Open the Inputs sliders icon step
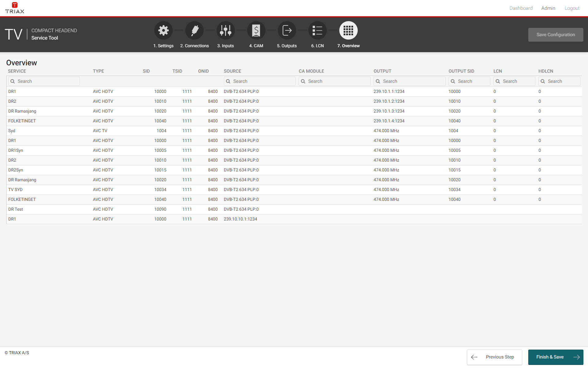 [x=226, y=30]
